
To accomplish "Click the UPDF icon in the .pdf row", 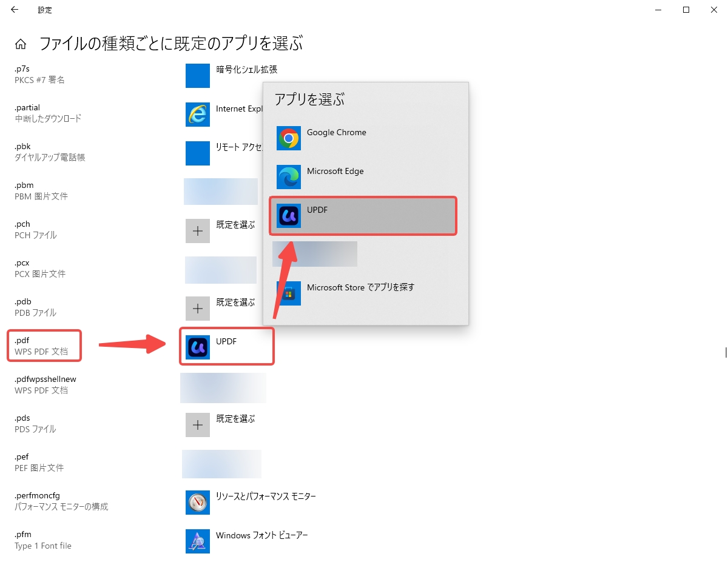I will coord(198,347).
